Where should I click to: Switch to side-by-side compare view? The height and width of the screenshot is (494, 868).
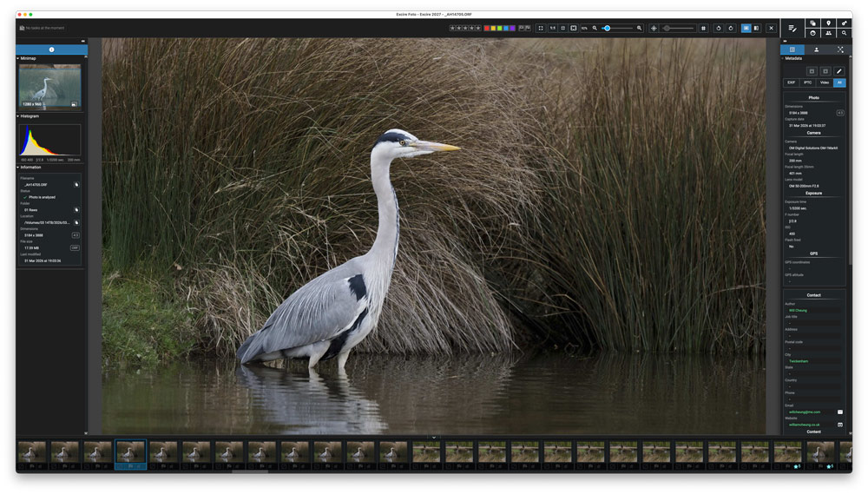click(756, 29)
